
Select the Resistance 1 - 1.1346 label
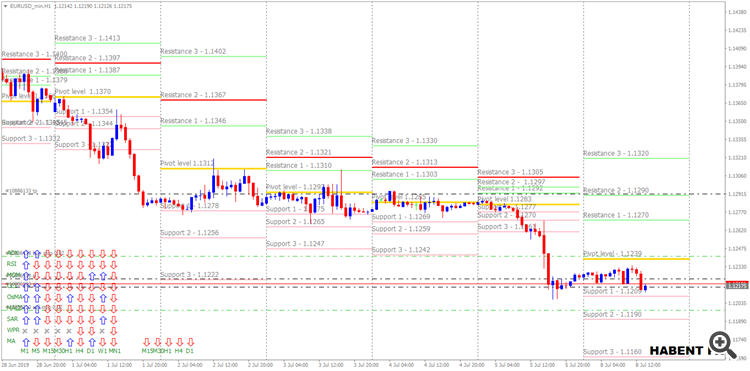coord(193,121)
